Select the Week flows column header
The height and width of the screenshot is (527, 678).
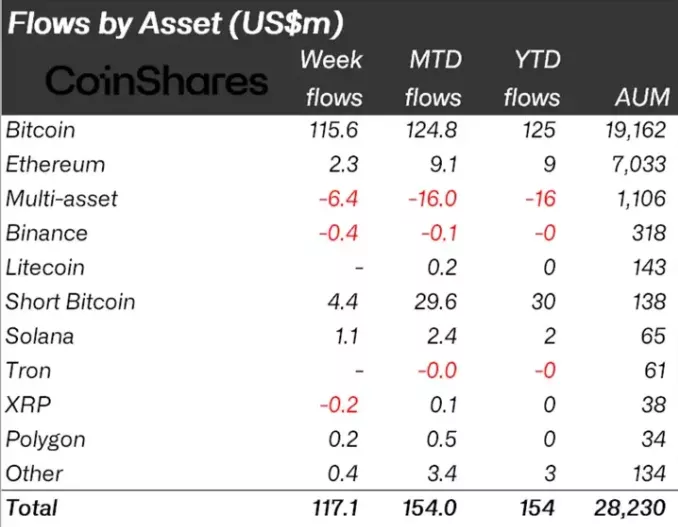(332, 78)
